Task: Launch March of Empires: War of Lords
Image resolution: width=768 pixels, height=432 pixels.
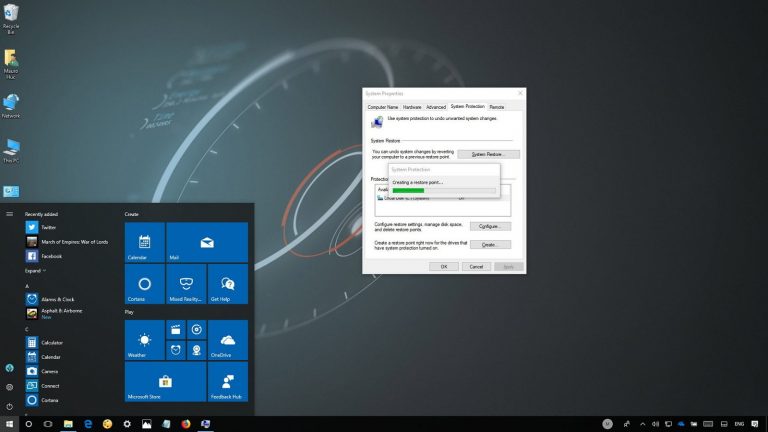Action: coord(67,241)
